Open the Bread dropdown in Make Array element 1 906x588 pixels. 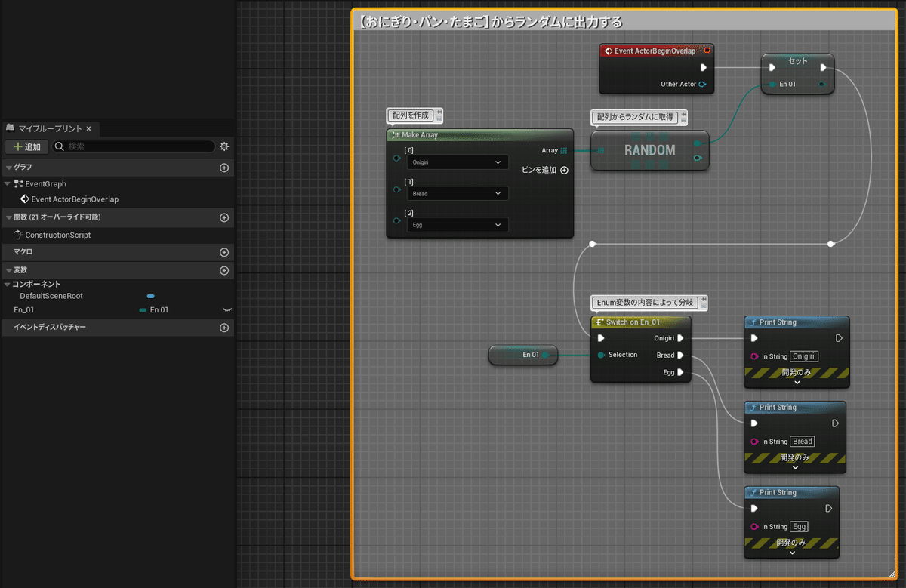pos(457,193)
